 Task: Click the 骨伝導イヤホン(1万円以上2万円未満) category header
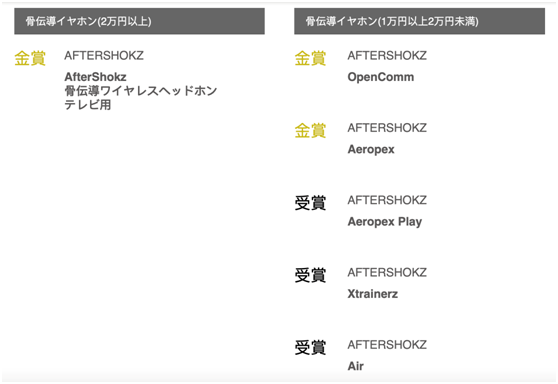coord(419,21)
